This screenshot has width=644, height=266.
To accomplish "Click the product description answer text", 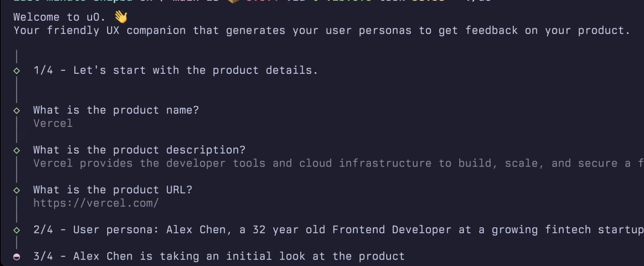I will [338, 163].
